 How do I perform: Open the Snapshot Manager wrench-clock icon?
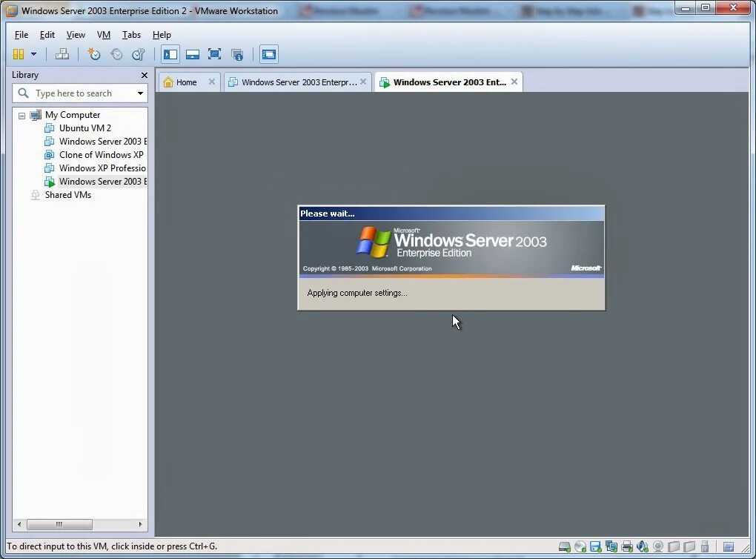click(x=139, y=54)
